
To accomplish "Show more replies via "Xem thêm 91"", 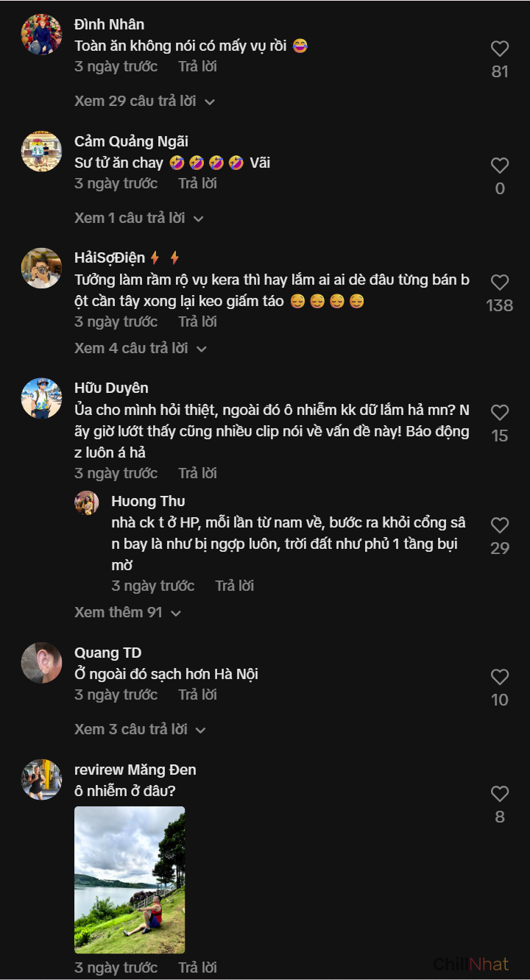I will click(127, 612).
